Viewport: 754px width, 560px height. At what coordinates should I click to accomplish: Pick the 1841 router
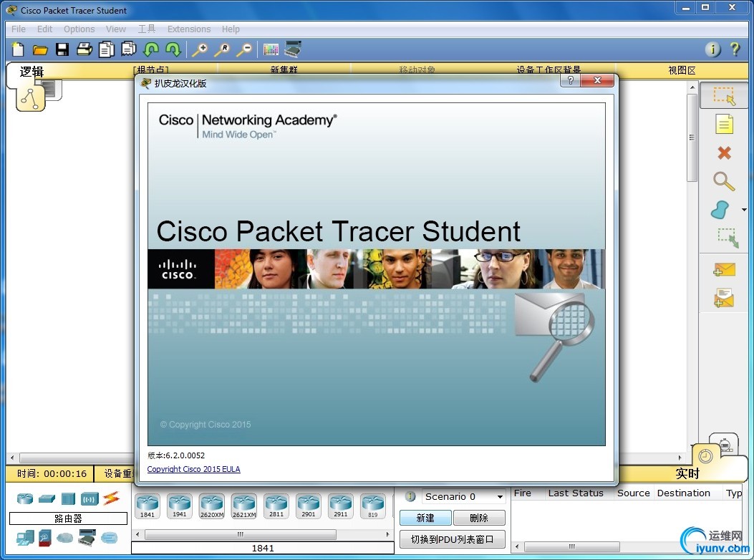(148, 506)
